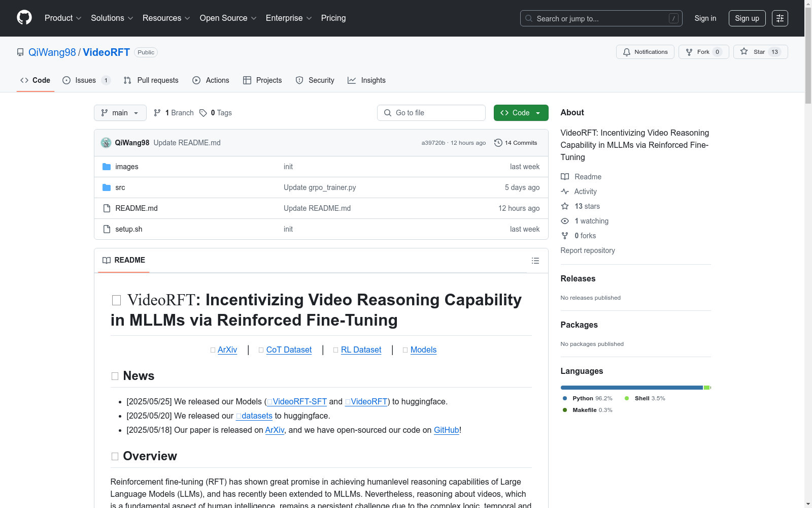The image size is (812, 508).
Task: Focus the Search or jump to field
Action: tap(601, 18)
